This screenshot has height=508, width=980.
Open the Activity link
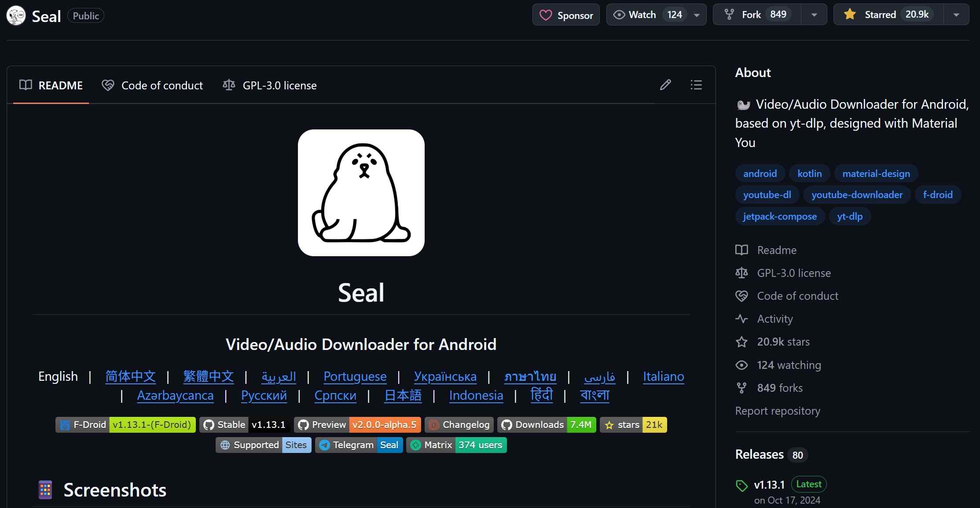(764, 319)
